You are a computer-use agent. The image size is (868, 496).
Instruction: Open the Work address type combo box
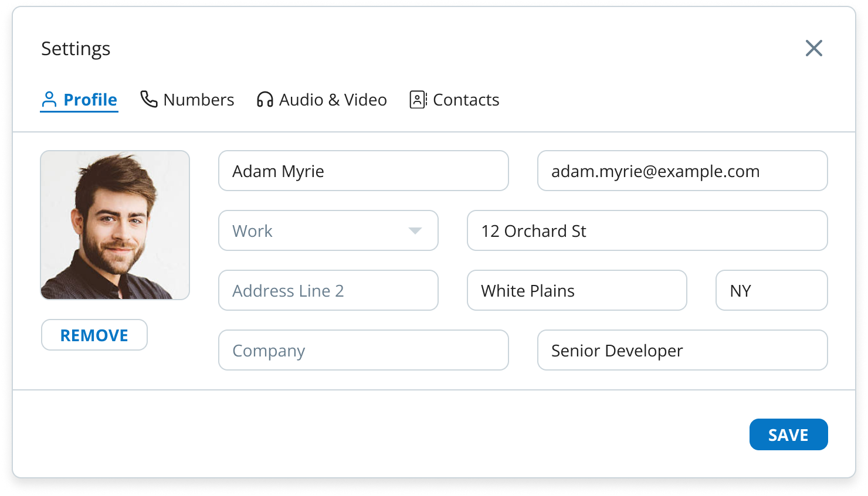317,231
